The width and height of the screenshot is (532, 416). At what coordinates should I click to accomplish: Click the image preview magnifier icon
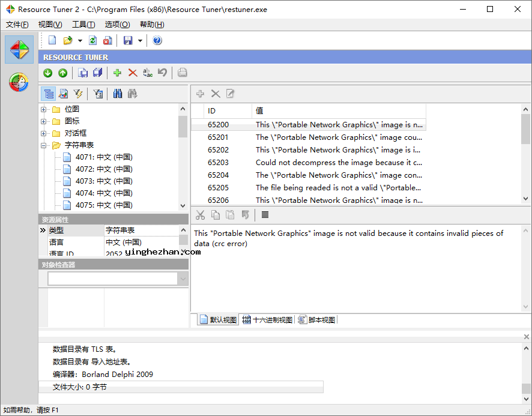[x=64, y=94]
